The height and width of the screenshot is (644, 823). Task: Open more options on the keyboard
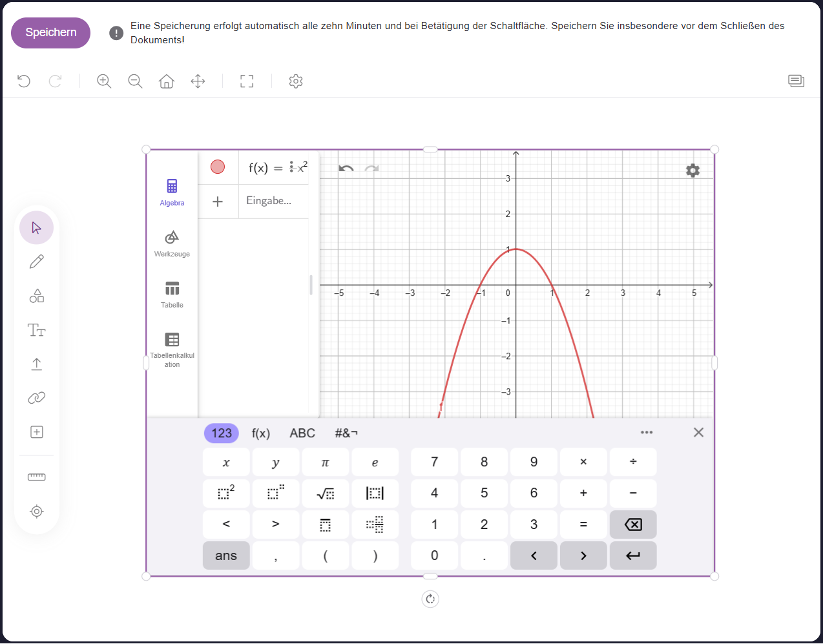point(647,433)
